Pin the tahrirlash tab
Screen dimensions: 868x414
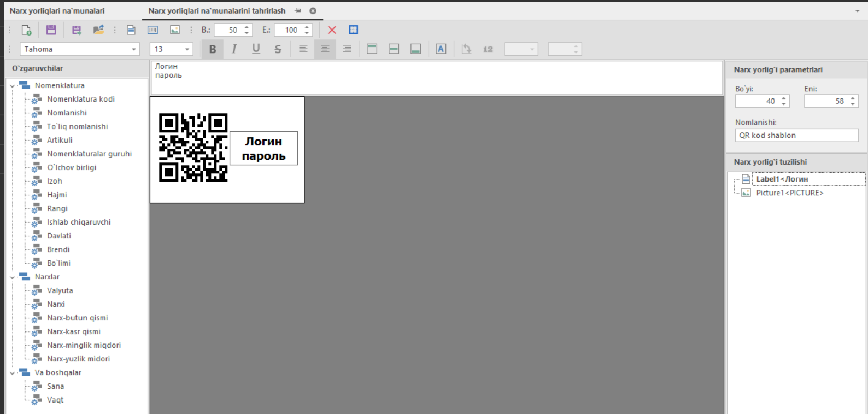pos(298,11)
